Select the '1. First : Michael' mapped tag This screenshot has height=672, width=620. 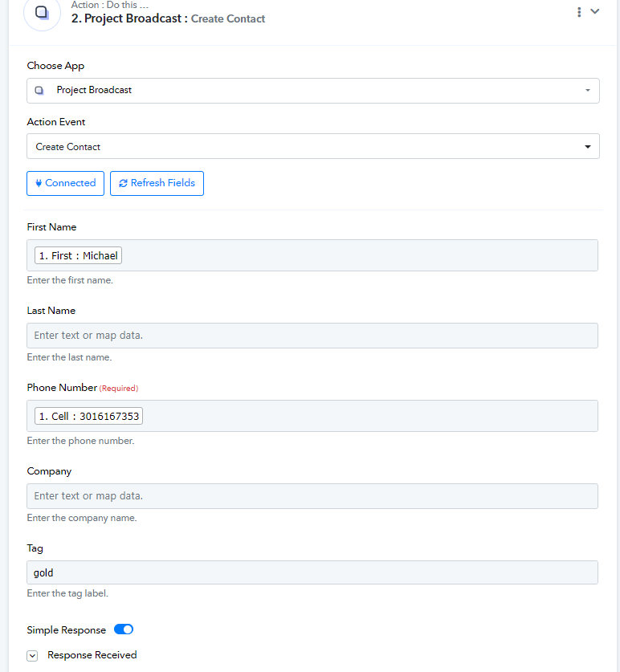79,255
